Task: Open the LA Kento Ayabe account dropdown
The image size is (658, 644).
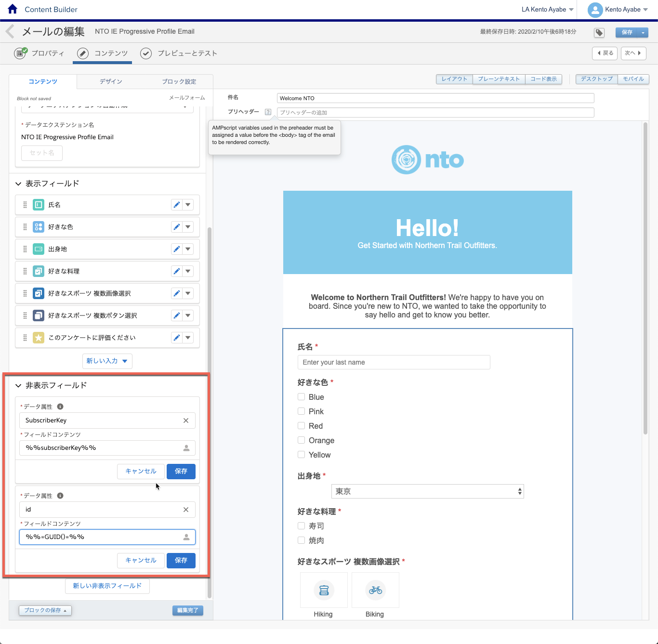Action: 548,10
